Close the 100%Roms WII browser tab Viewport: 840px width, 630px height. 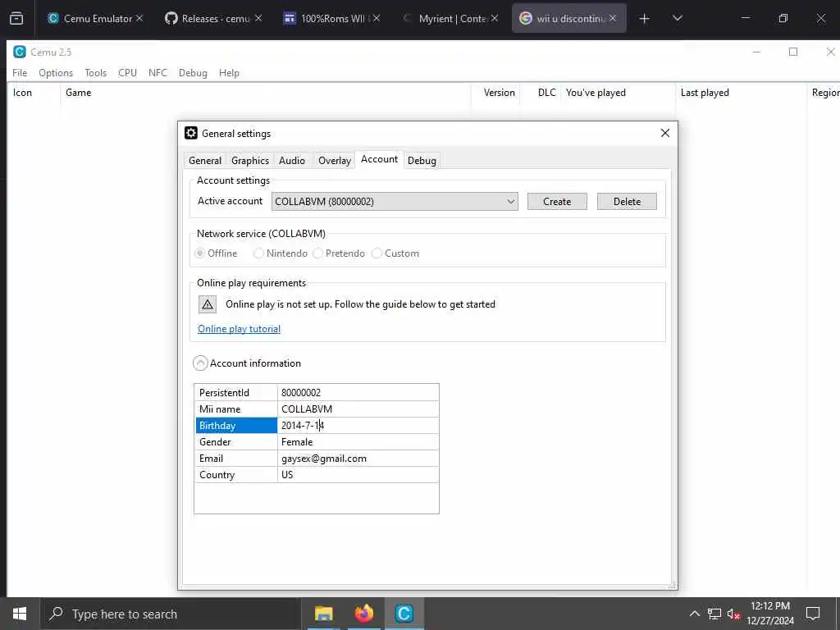(377, 18)
